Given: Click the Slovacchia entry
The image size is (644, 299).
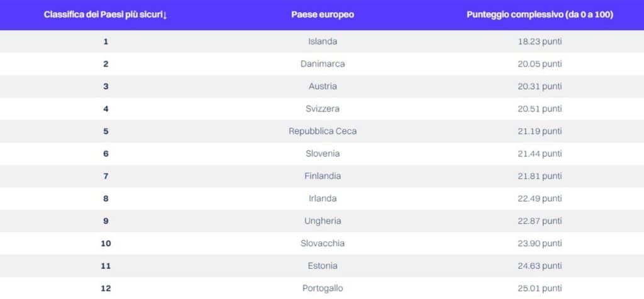Looking at the screenshot, I should pos(323,243).
